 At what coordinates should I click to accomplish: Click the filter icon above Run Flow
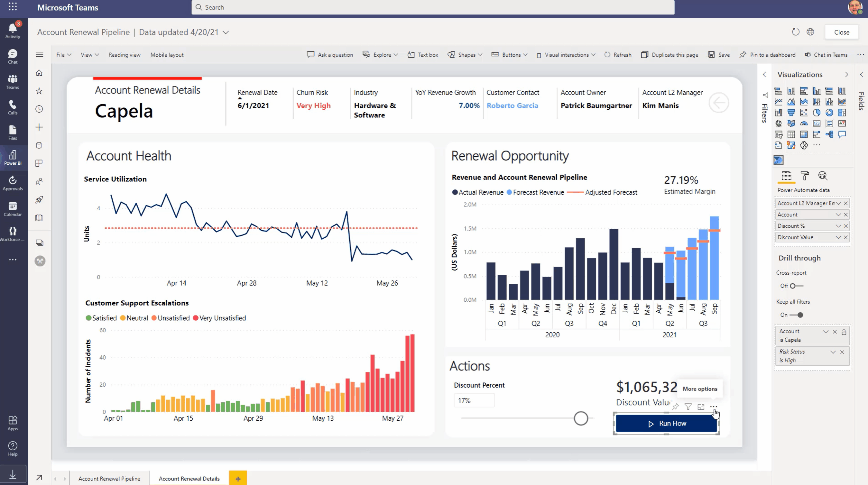pos(688,407)
